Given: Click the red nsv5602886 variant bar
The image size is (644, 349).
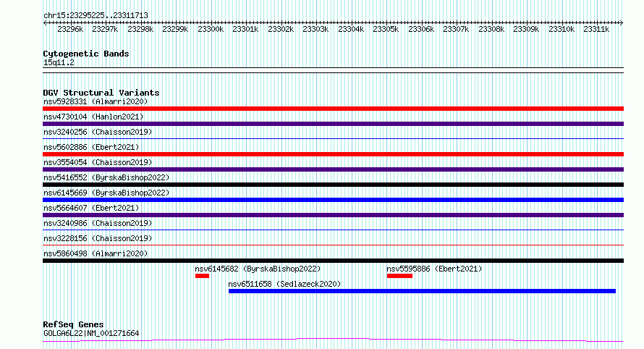Looking at the screenshot, I should 333,154.
